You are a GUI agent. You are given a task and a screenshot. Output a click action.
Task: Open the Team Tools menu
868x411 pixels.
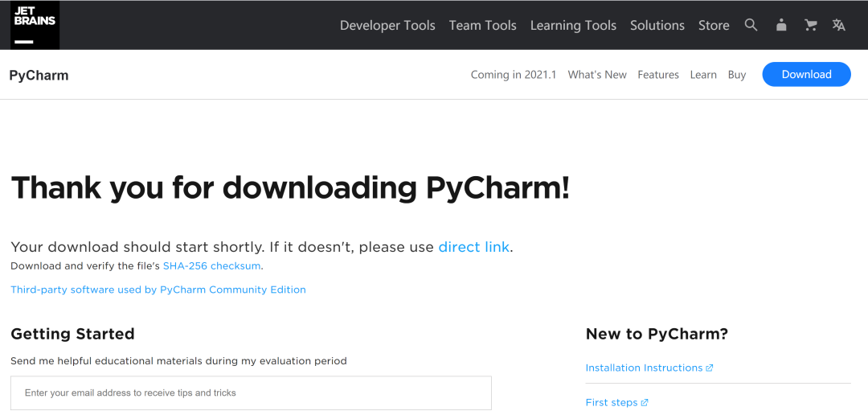pos(483,26)
